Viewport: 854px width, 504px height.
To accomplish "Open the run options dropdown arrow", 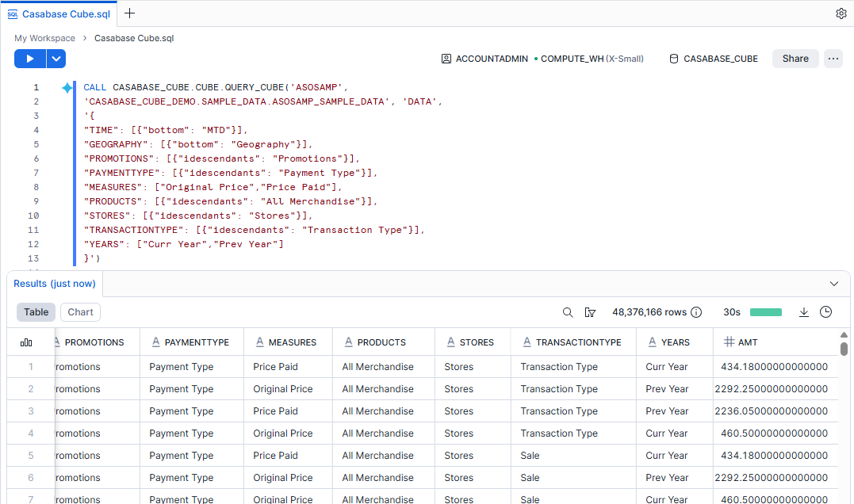I will click(x=56, y=59).
